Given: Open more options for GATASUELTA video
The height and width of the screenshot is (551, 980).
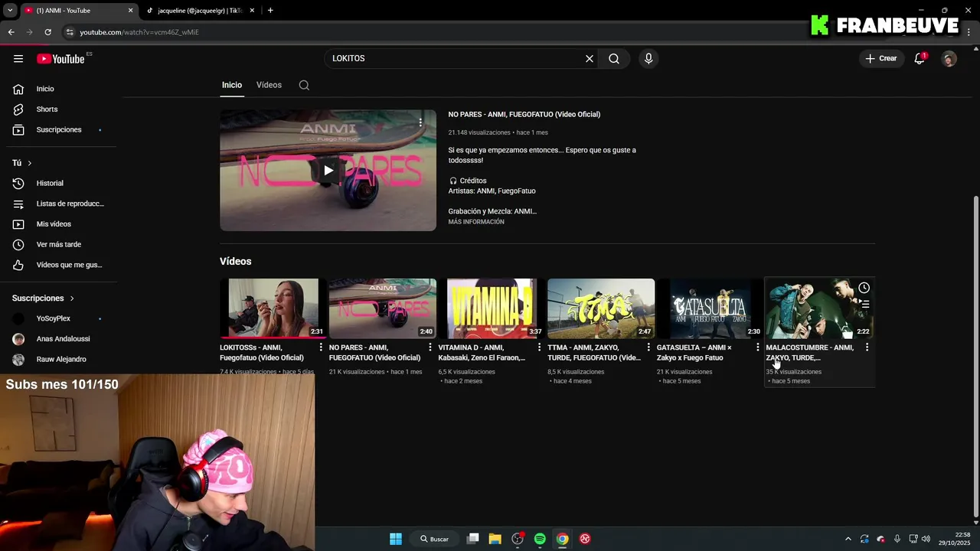Looking at the screenshot, I should click(x=757, y=347).
